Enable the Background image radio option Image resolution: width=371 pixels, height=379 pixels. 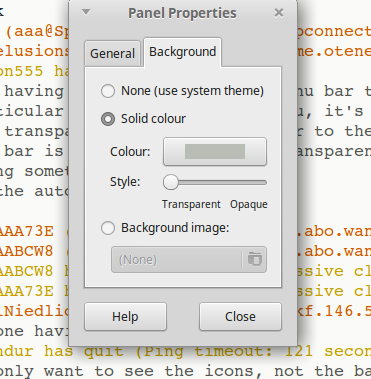click(108, 228)
